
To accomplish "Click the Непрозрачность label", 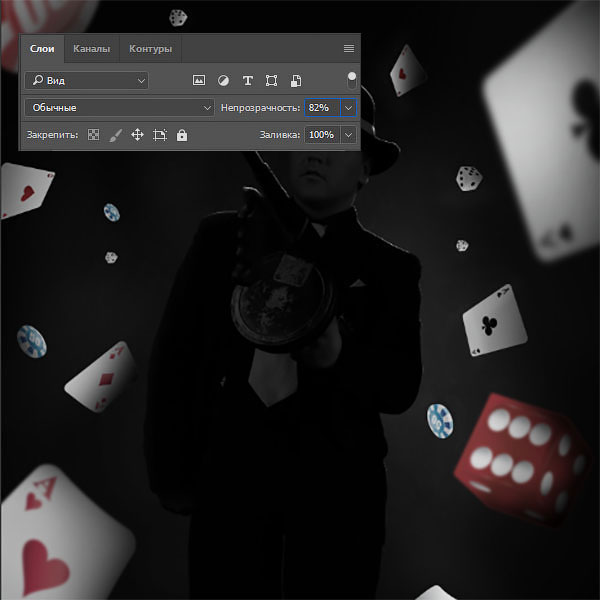I will (x=260, y=108).
